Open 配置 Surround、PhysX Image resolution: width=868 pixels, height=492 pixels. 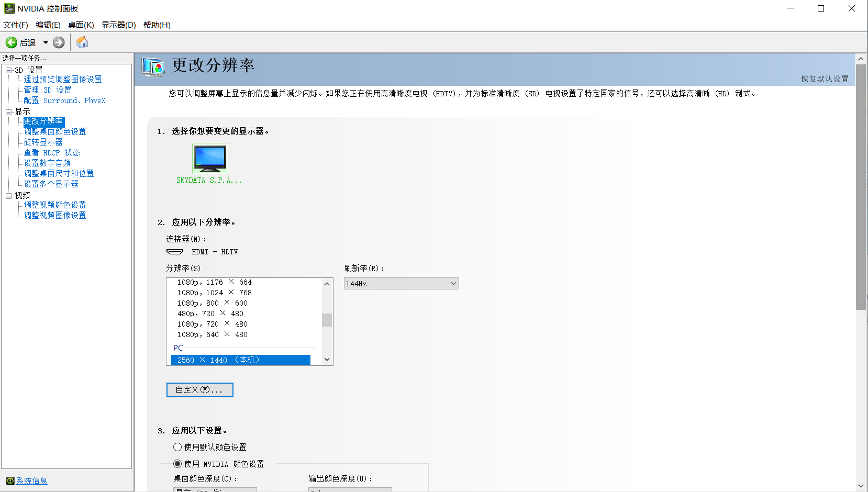(x=64, y=100)
